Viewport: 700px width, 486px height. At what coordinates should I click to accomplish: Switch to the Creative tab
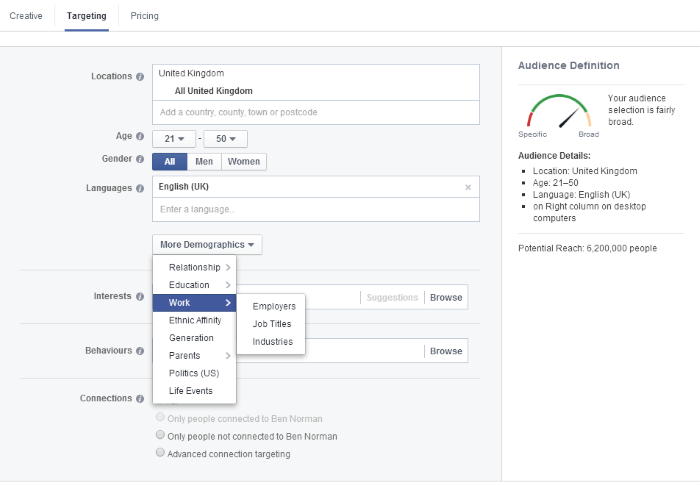coord(26,16)
